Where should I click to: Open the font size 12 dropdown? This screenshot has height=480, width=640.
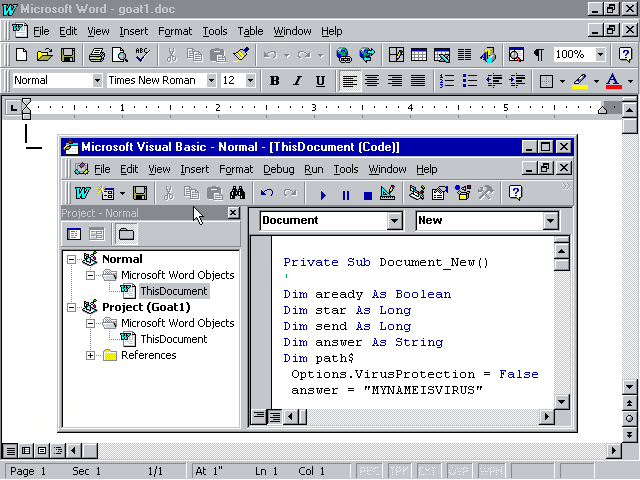point(251,80)
